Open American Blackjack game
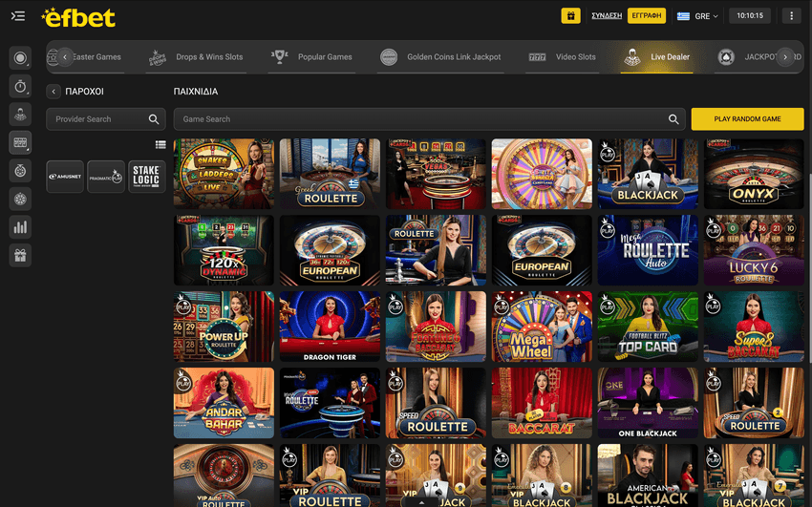 [648, 475]
